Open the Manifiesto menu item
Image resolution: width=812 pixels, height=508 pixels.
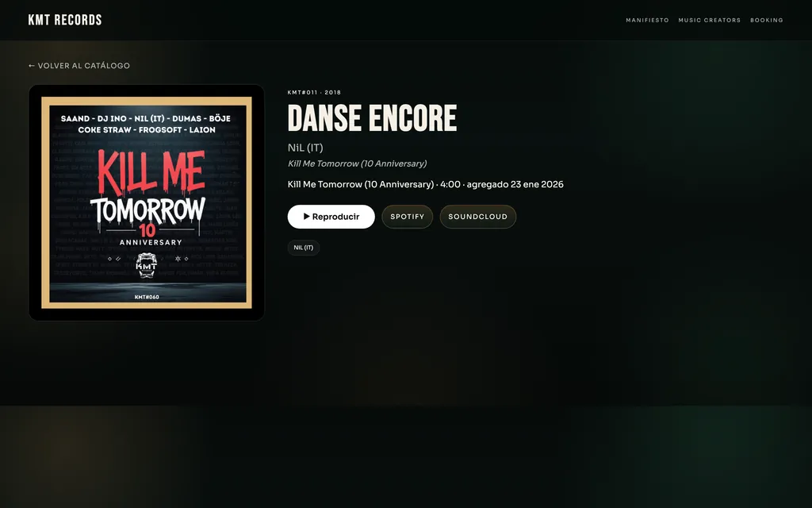coord(647,20)
